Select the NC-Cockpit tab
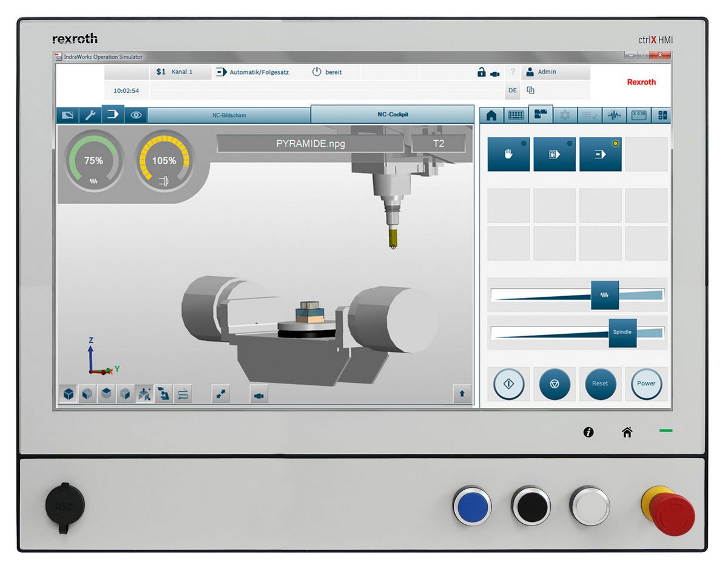This screenshot has width=728, height=568. pyautogui.click(x=392, y=114)
